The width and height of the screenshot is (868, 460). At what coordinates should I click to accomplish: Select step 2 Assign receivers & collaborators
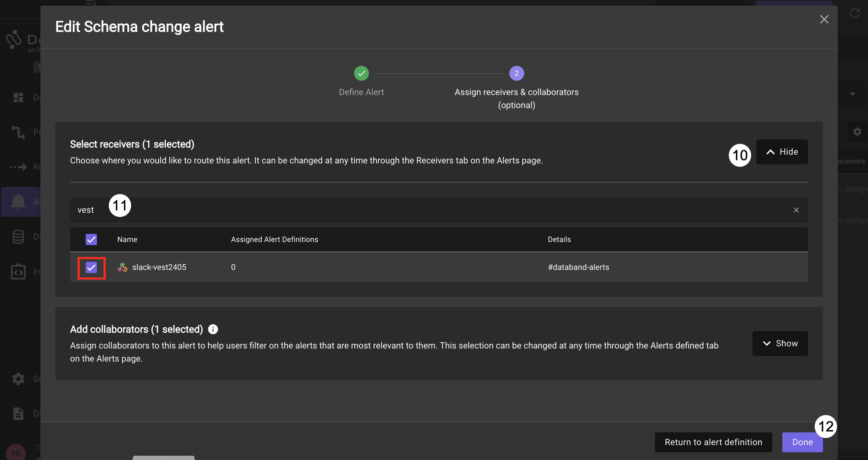pyautogui.click(x=516, y=73)
